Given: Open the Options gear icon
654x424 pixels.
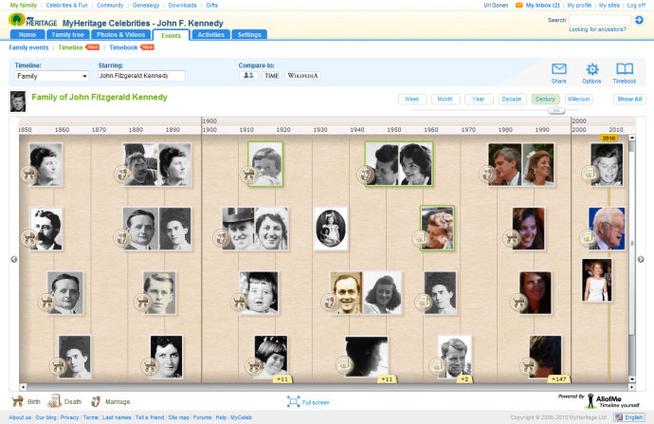Looking at the screenshot, I should click(591, 69).
